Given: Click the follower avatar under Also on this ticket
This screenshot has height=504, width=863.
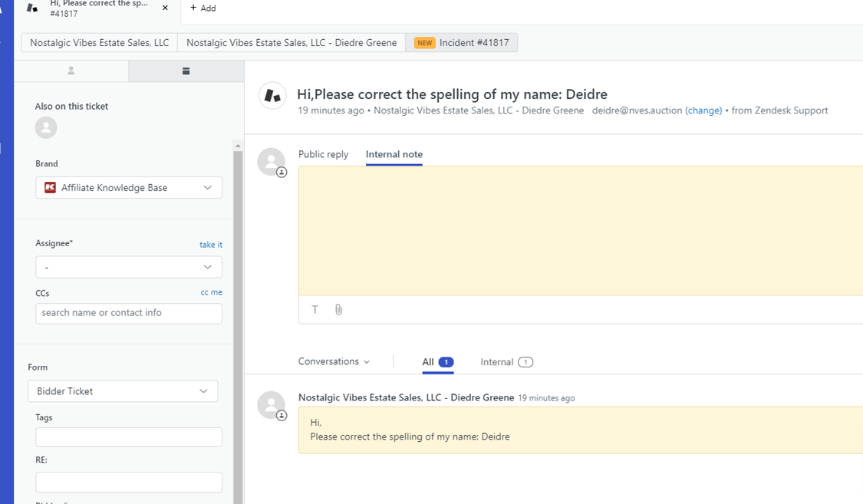Looking at the screenshot, I should click(46, 127).
